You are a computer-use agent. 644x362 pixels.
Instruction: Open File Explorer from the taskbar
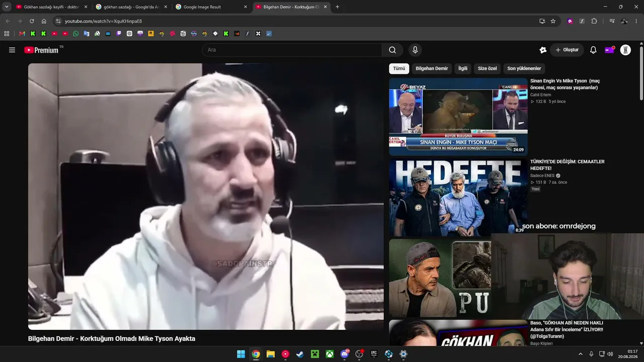[271, 354]
